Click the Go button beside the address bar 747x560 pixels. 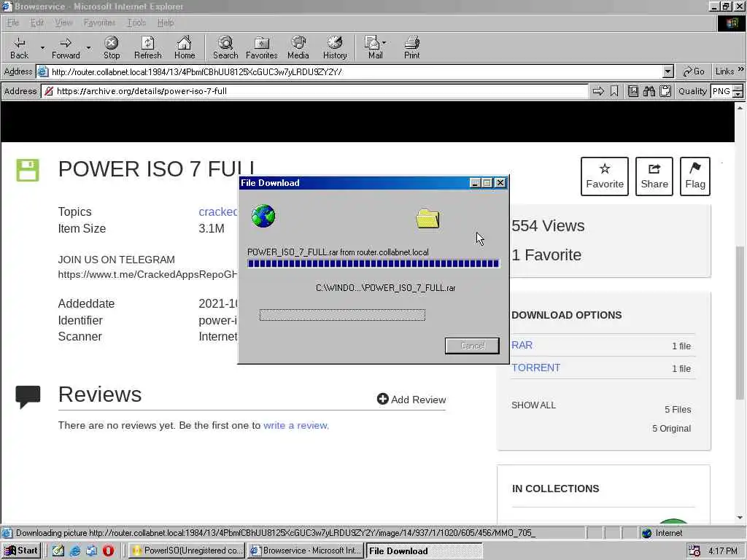pos(693,71)
